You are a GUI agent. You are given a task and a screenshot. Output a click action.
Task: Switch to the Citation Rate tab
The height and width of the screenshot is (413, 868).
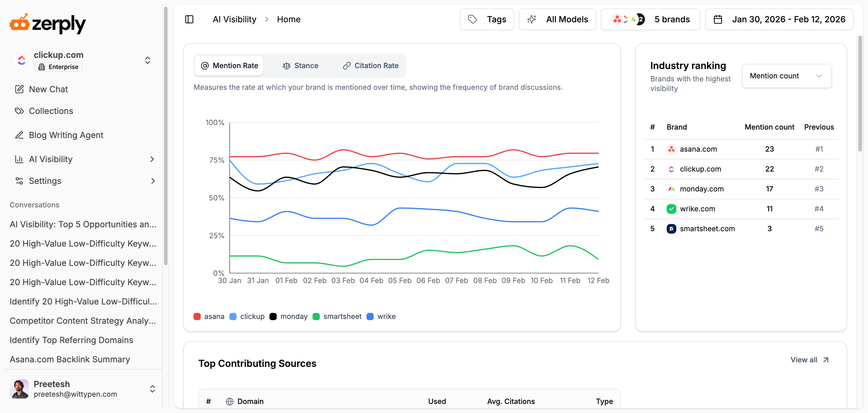click(371, 65)
